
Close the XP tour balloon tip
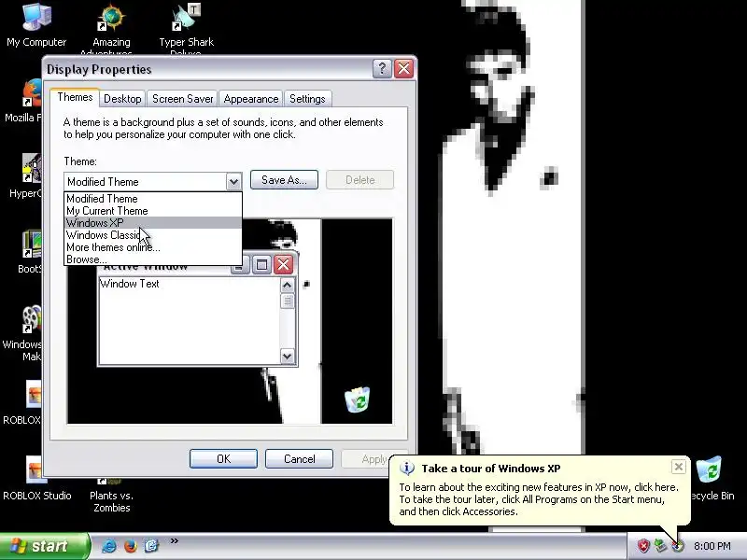(x=679, y=467)
